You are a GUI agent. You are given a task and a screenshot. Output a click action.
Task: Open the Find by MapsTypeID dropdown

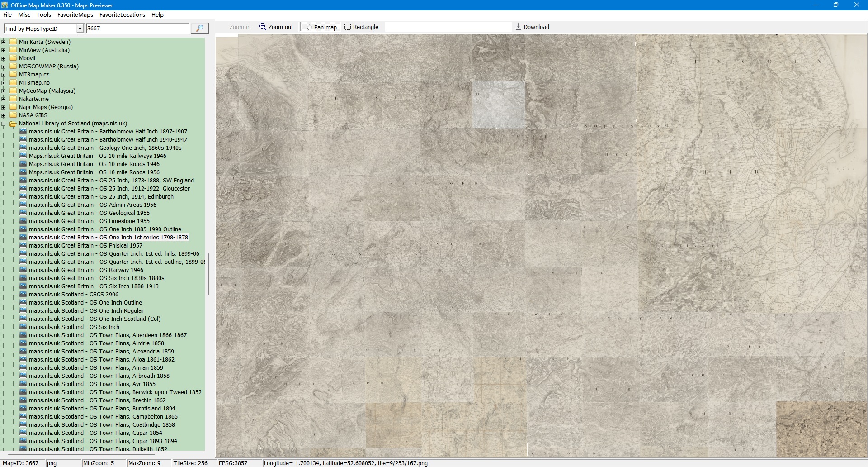click(x=80, y=29)
